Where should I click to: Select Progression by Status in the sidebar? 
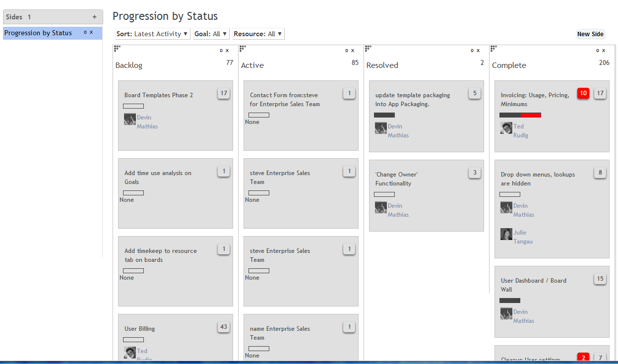click(38, 33)
